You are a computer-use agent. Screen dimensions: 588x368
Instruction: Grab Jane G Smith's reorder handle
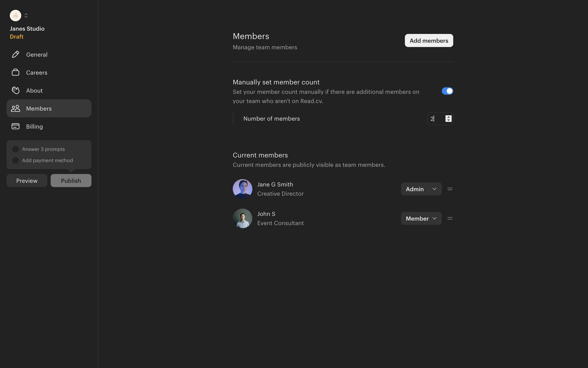click(x=450, y=189)
